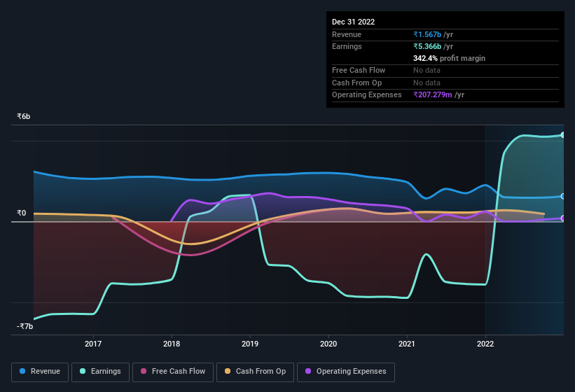Click the 2021 x-axis label

[x=407, y=344]
